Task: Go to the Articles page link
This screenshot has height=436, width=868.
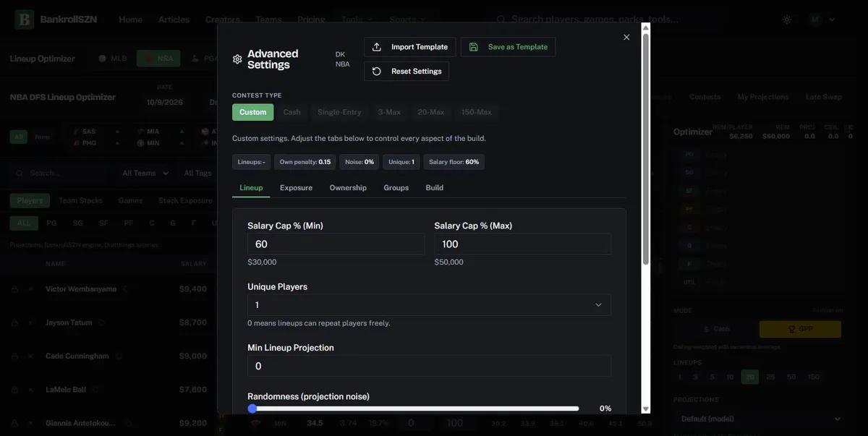Action: pyautogui.click(x=174, y=20)
